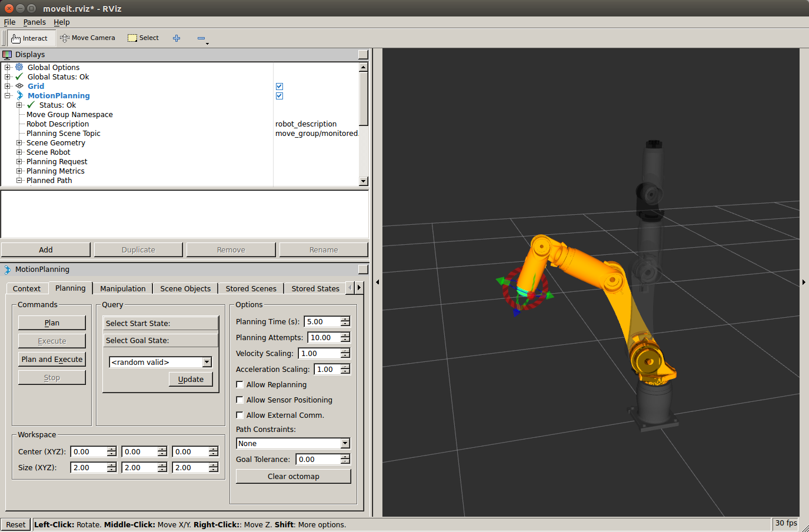Click the MotionPlanning display icon in tree

(19, 95)
